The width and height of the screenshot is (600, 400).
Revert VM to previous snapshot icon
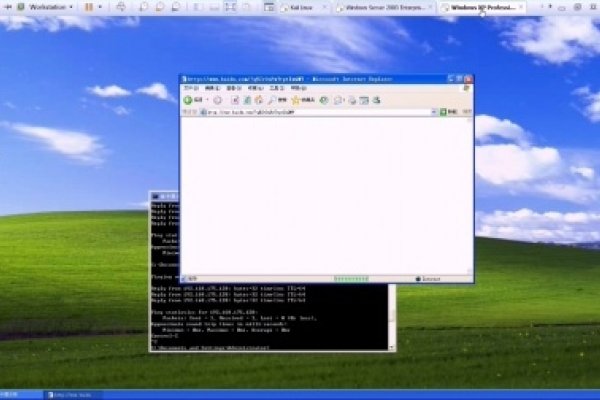coord(160,7)
